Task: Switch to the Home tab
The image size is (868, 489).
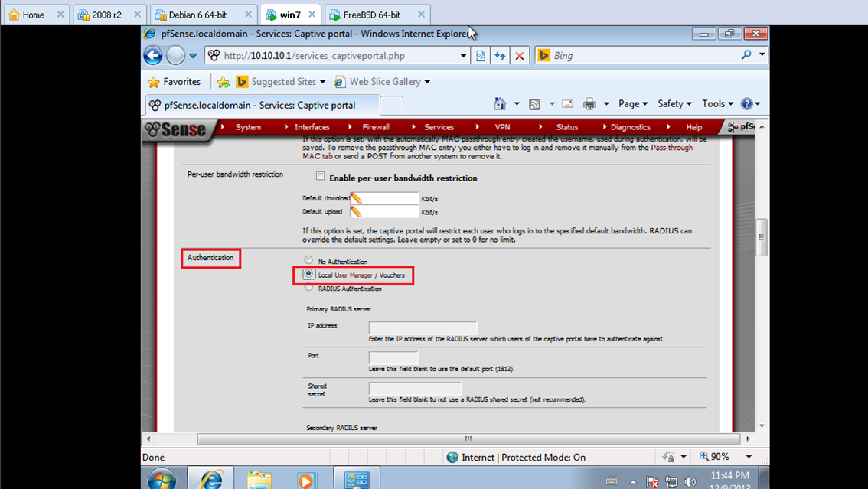Action: [x=37, y=15]
